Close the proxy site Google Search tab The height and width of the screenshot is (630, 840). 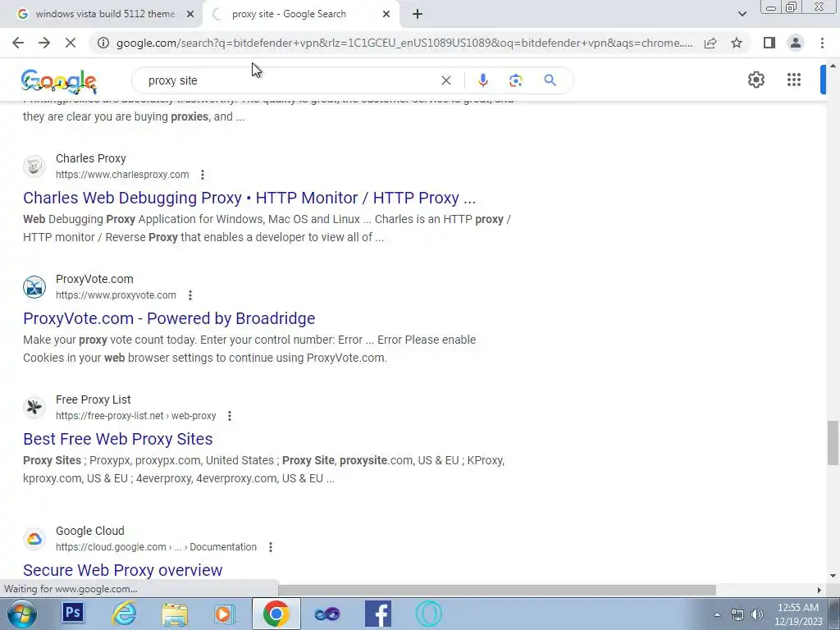point(386,15)
